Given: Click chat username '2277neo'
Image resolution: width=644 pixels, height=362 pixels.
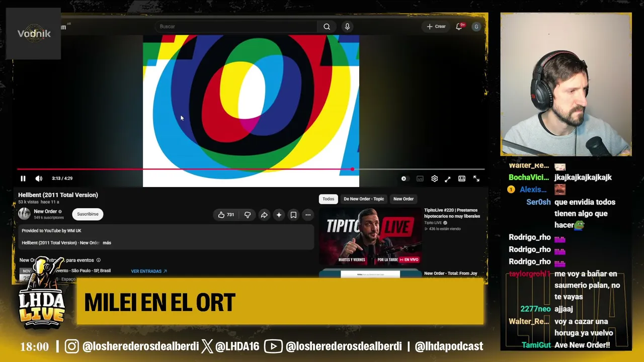Looking at the screenshot, I should tap(536, 309).
